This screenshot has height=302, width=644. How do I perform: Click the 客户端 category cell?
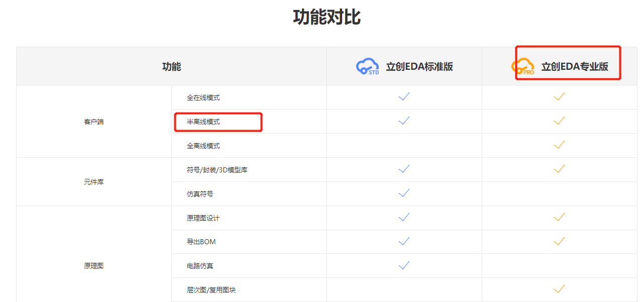click(x=94, y=122)
